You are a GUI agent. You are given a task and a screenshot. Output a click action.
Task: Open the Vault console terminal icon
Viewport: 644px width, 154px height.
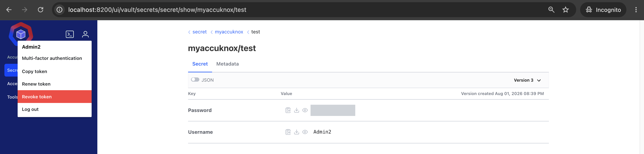tap(70, 34)
